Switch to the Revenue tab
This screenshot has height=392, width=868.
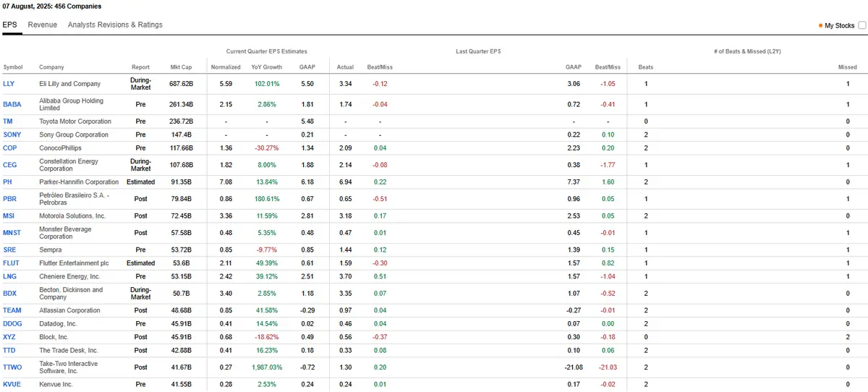(x=42, y=25)
